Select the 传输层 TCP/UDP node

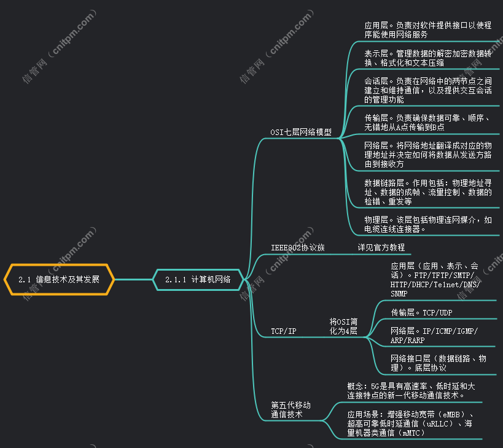point(421,312)
